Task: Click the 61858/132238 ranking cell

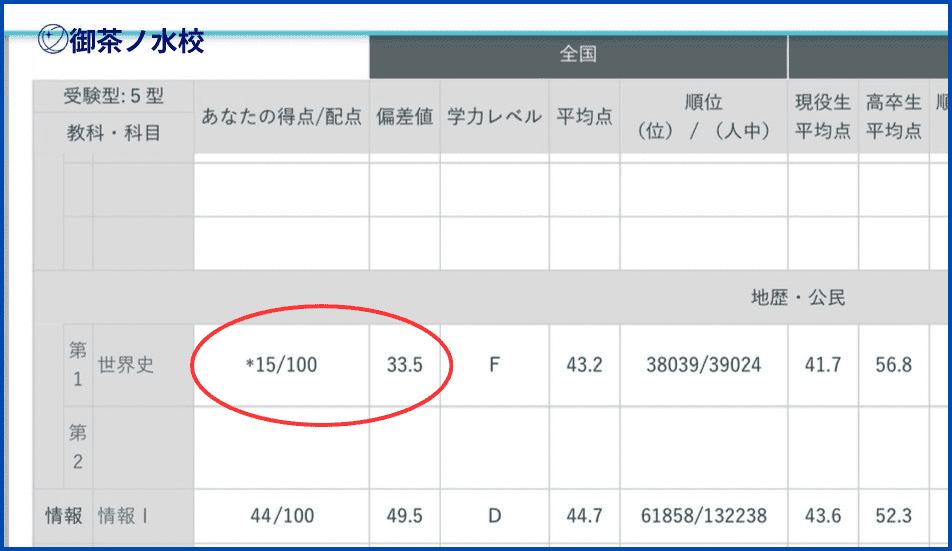Action: [703, 516]
